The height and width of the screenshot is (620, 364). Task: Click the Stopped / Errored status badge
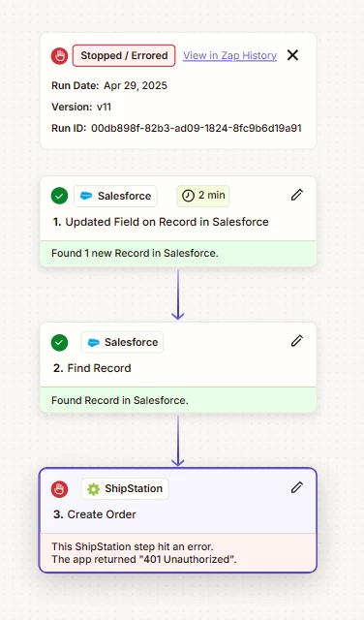pos(124,56)
